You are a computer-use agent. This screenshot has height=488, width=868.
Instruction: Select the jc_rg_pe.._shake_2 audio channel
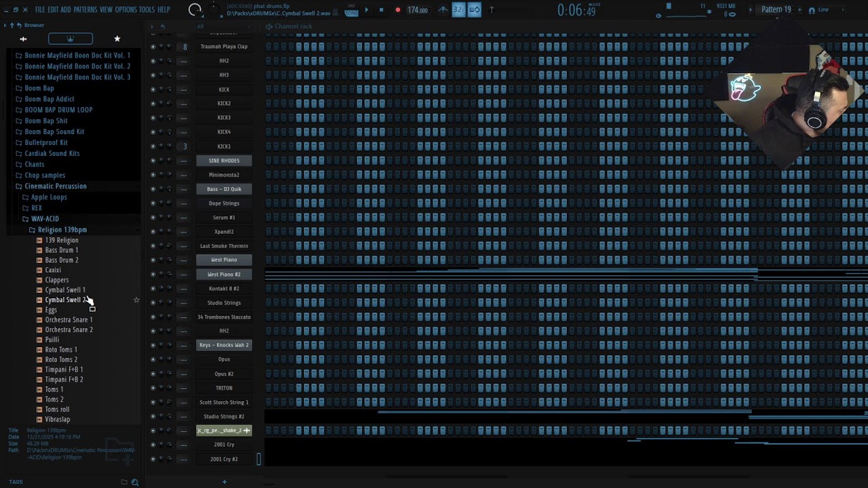[x=224, y=430]
